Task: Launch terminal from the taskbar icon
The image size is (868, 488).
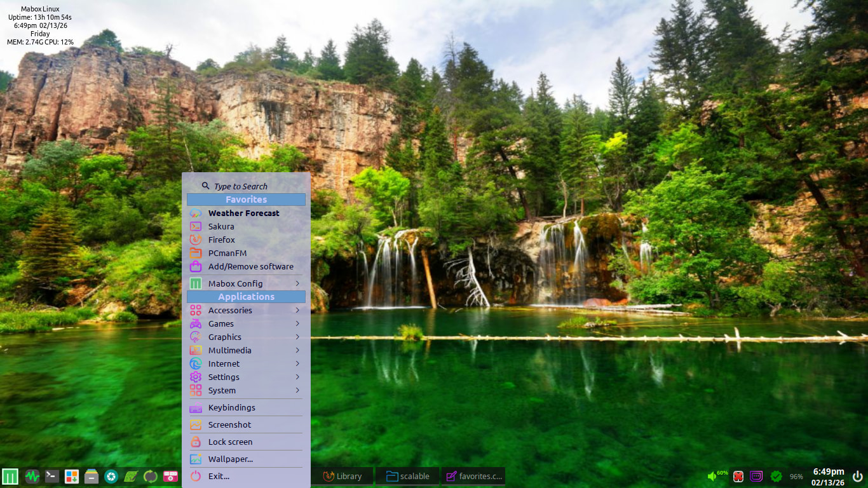Action: 52,476
